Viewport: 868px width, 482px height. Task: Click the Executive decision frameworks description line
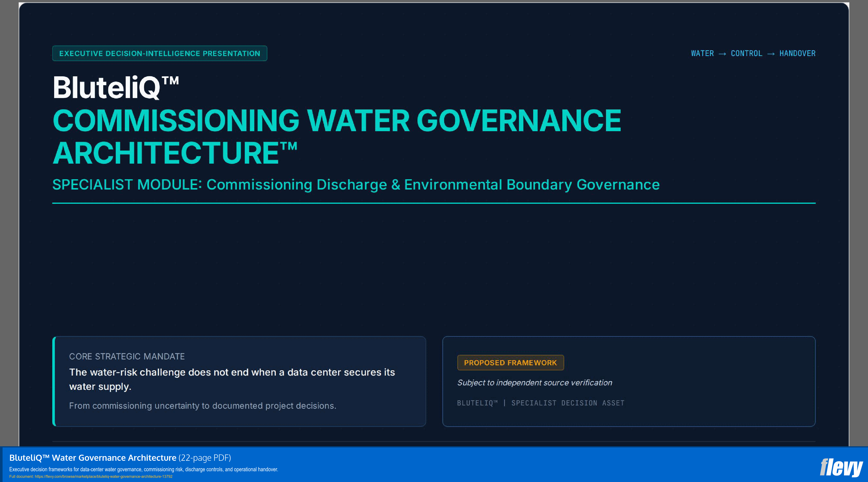point(143,469)
